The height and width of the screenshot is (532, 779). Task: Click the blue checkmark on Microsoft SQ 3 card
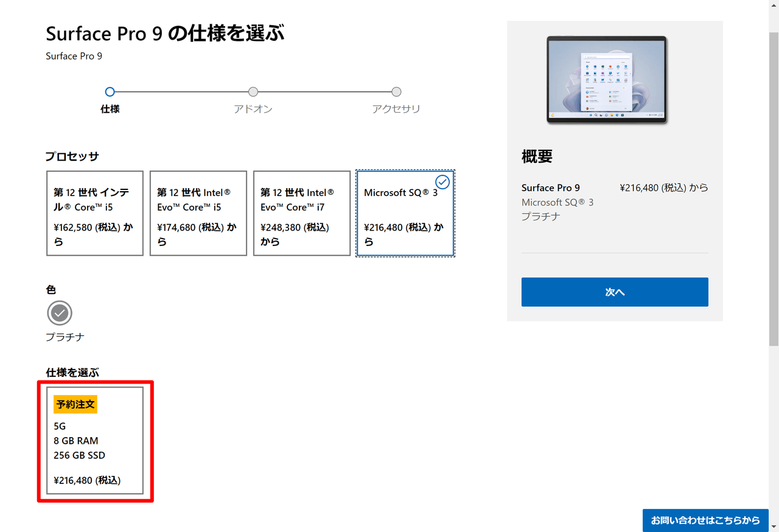(x=442, y=182)
